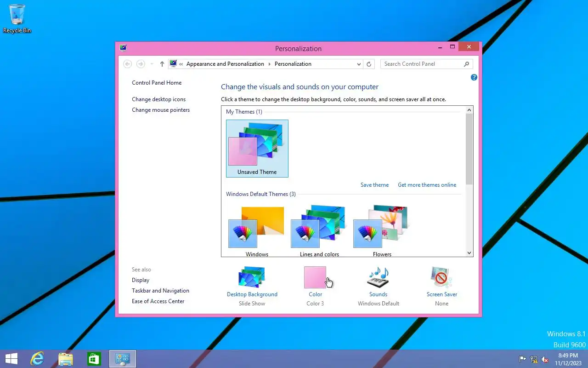Click the Personalization window title bar icon
This screenshot has height=368, width=588.
coord(123,48)
